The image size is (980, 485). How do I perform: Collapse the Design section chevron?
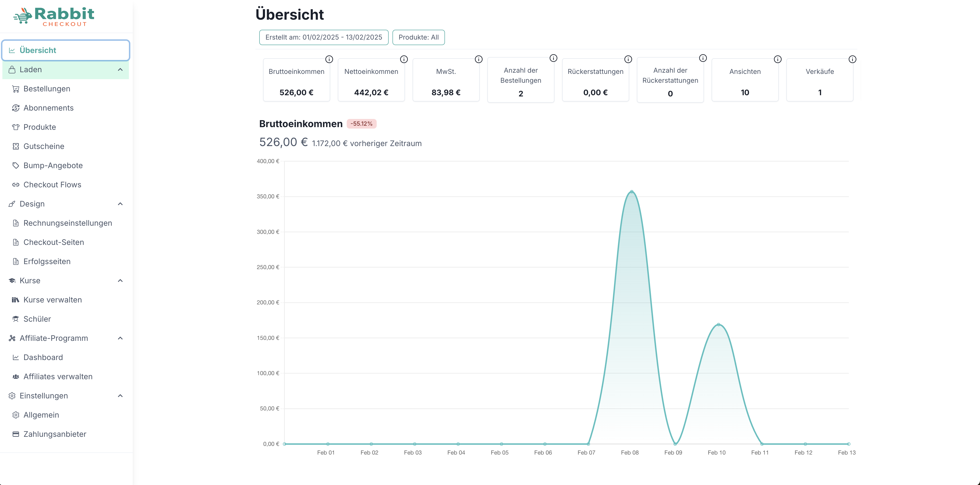(120, 204)
